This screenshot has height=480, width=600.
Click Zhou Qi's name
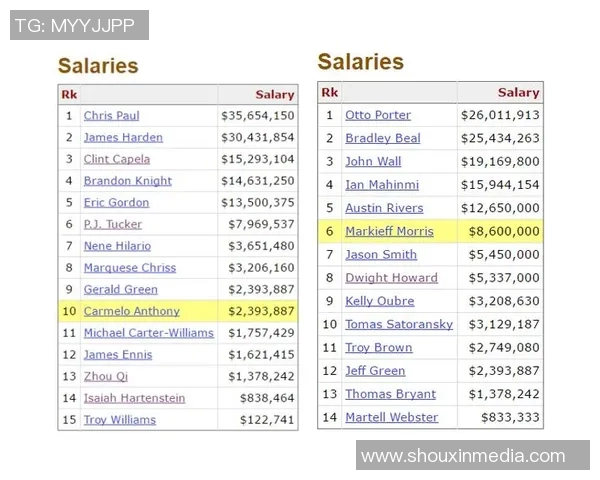coord(106,376)
